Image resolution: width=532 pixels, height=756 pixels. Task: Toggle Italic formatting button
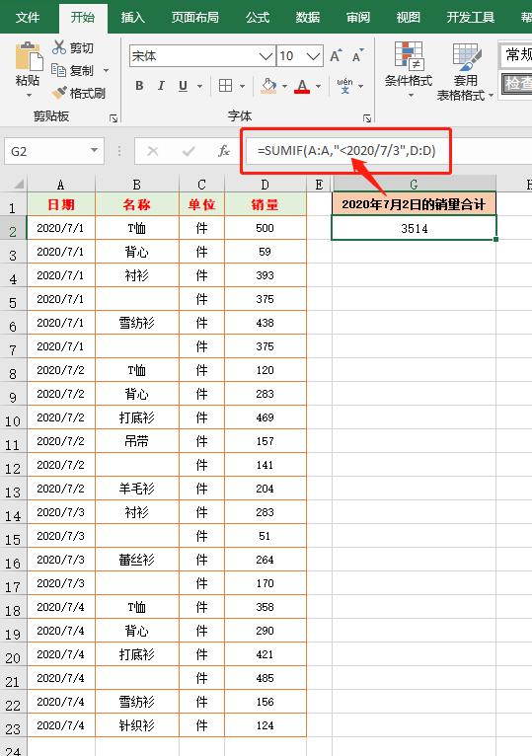[161, 86]
